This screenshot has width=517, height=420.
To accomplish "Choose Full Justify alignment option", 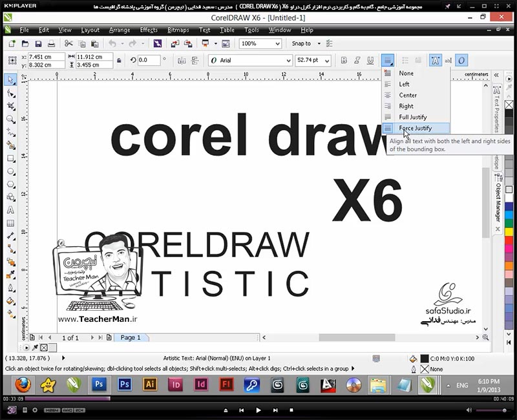I will [x=416, y=117].
